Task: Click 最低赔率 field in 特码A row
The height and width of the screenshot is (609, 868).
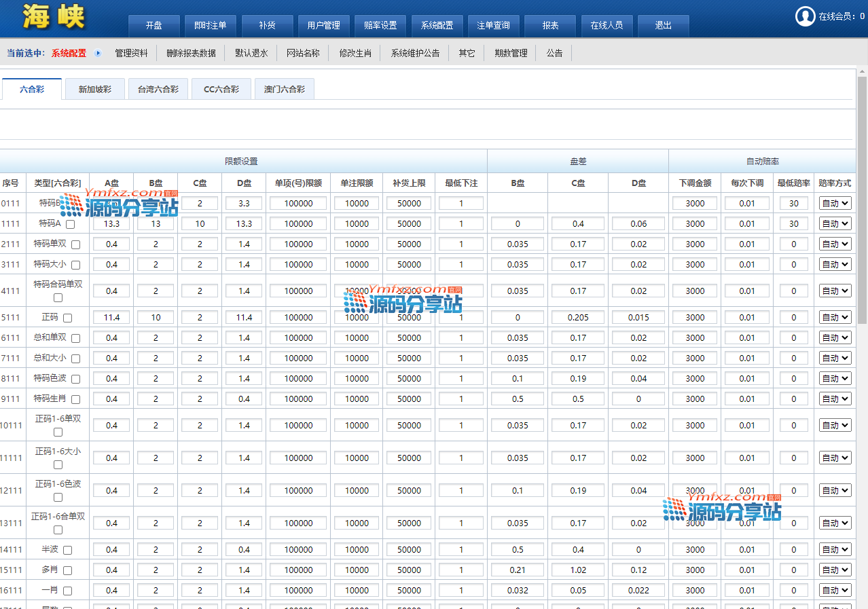Action: click(793, 223)
